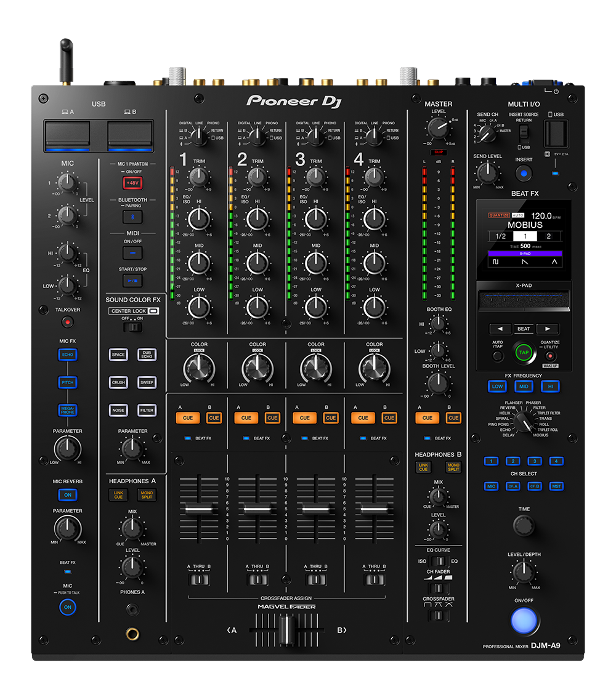Click the BEAT right arrow button
The image size is (616, 700).
(x=548, y=329)
